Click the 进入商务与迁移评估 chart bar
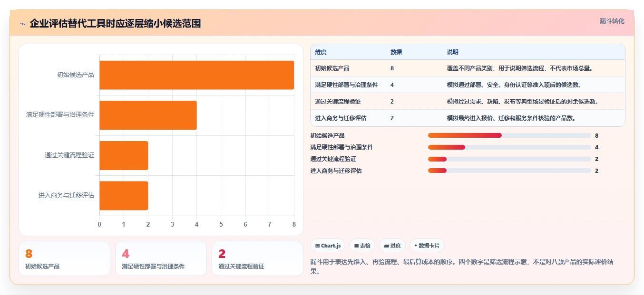This screenshot has width=644, height=295. [x=124, y=195]
